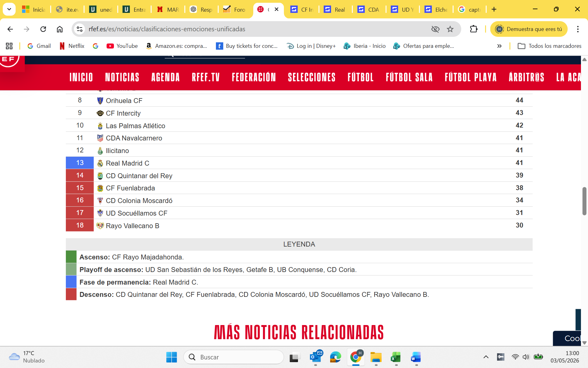Open the Buy tickets for conc... bookmark
The image size is (588, 368).
(x=247, y=46)
